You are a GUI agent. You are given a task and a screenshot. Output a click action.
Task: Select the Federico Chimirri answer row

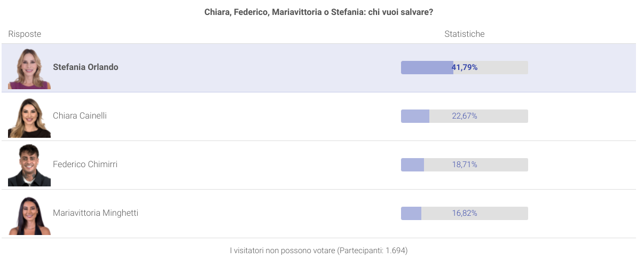[x=319, y=165]
